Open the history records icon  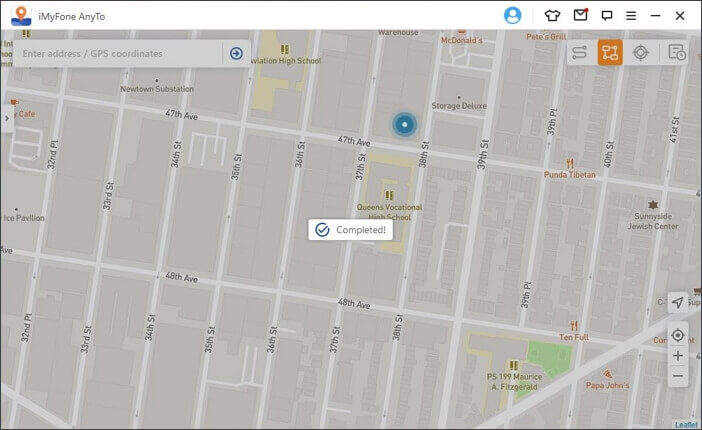click(676, 52)
